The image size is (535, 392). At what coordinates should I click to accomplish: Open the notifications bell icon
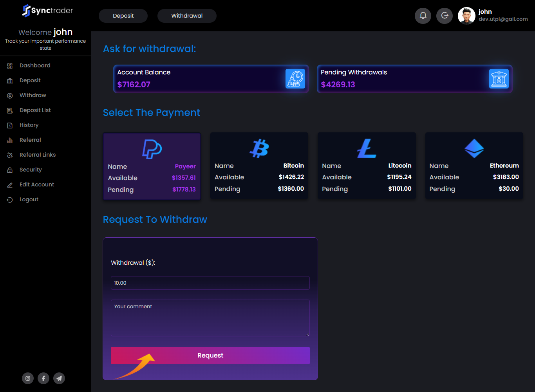(x=423, y=16)
